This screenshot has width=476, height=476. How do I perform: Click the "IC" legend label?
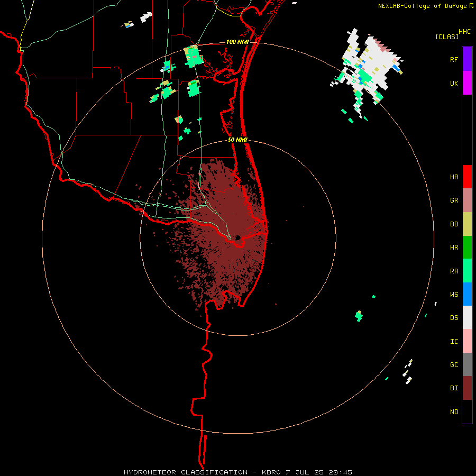[x=454, y=342]
